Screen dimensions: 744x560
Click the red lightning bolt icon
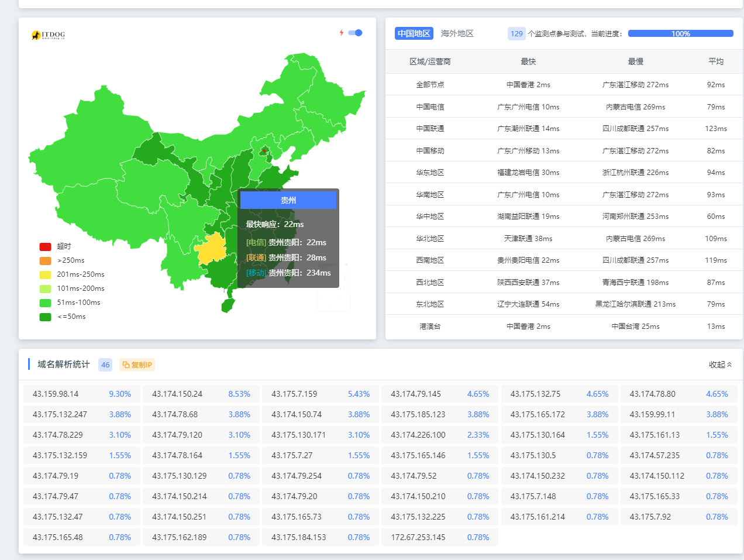(342, 33)
